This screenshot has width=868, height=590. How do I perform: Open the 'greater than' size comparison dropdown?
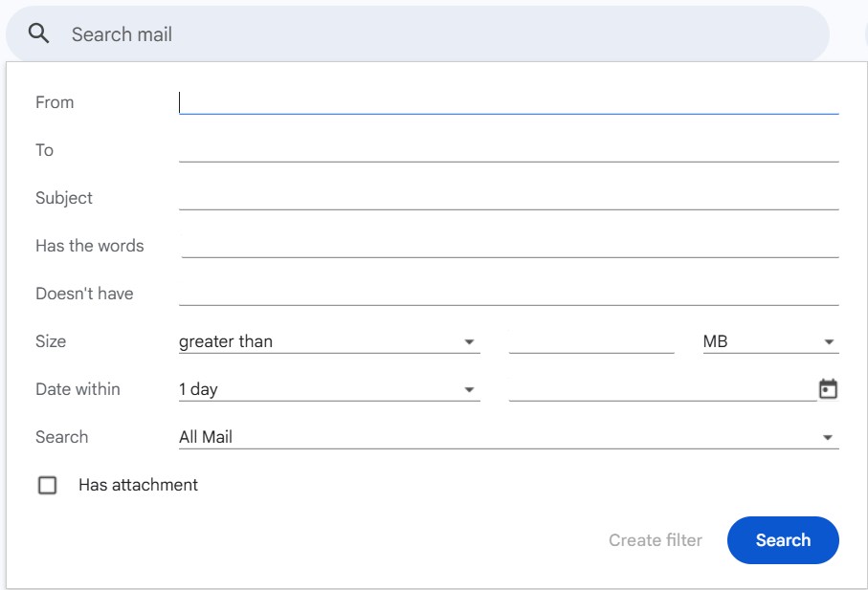click(x=329, y=341)
